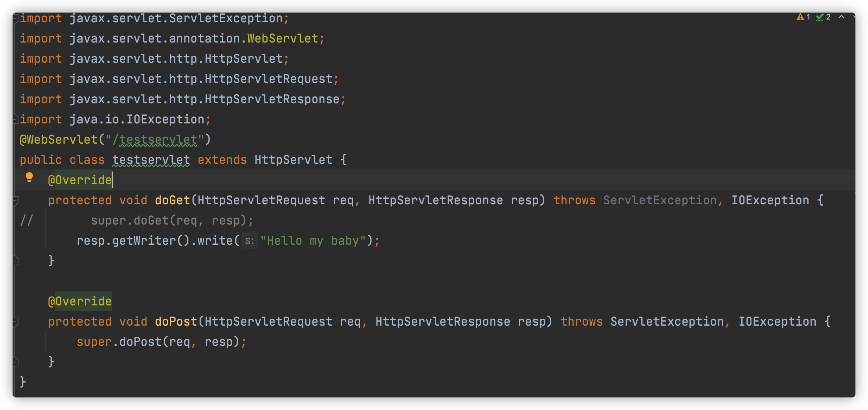868x410 pixels.
Task: Go to previous highlighted error arrow
Action: tap(841, 17)
